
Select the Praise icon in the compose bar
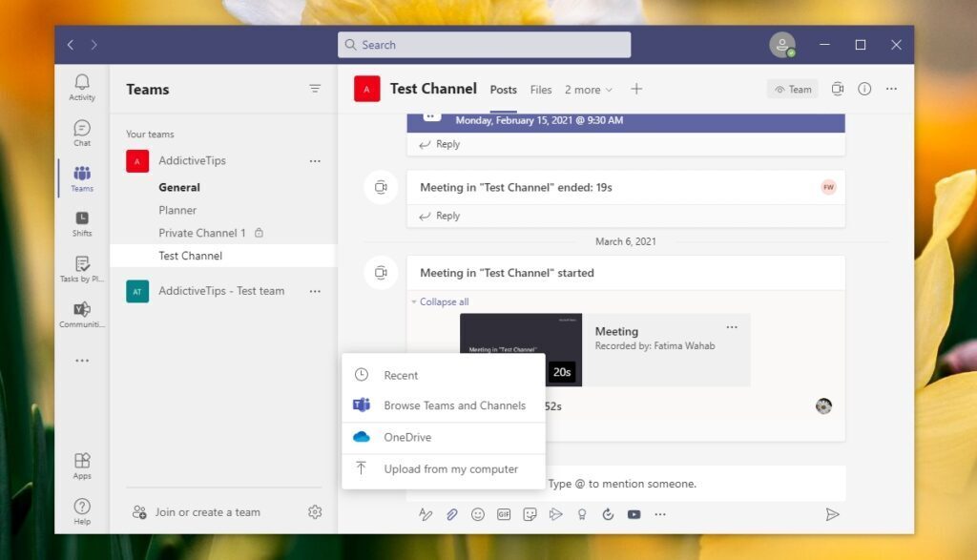coord(582,513)
